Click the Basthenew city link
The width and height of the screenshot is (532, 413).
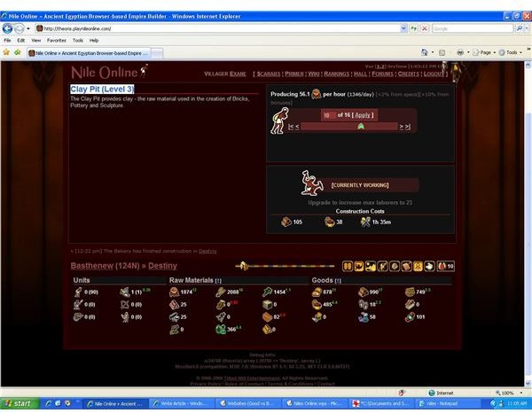[x=91, y=266]
